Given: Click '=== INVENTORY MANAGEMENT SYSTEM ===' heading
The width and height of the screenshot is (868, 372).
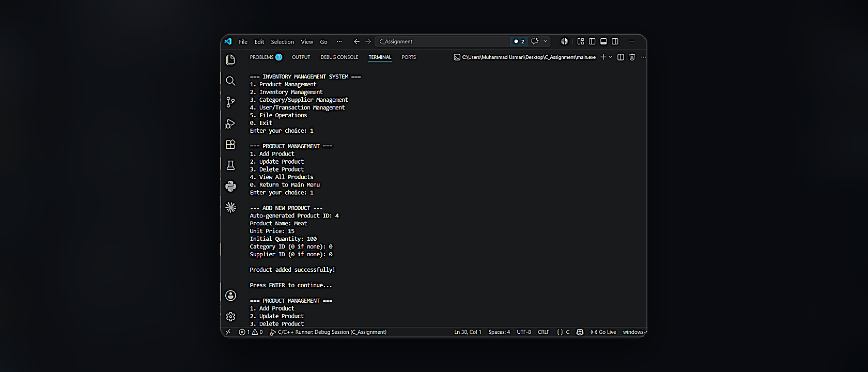Looking at the screenshot, I should (x=305, y=76).
